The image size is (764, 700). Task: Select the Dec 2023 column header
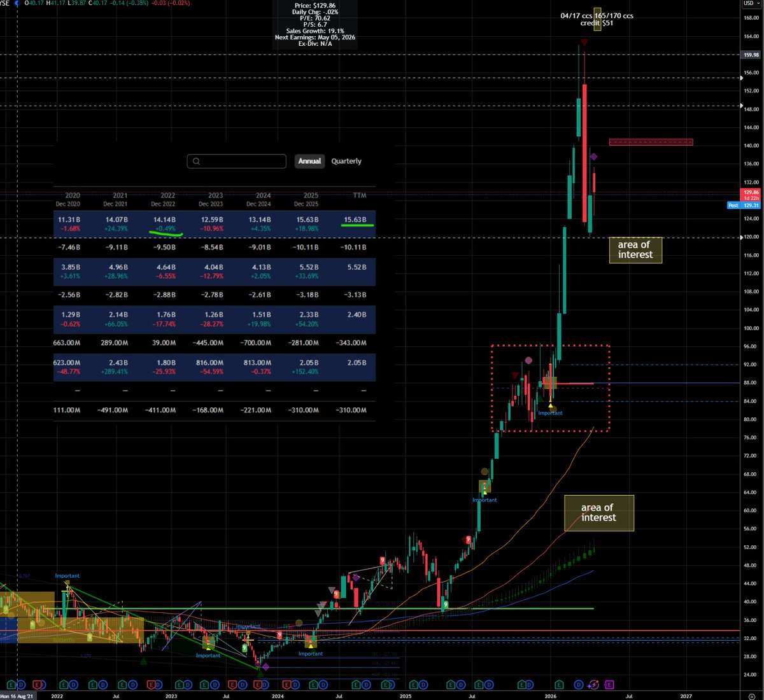pos(211,200)
